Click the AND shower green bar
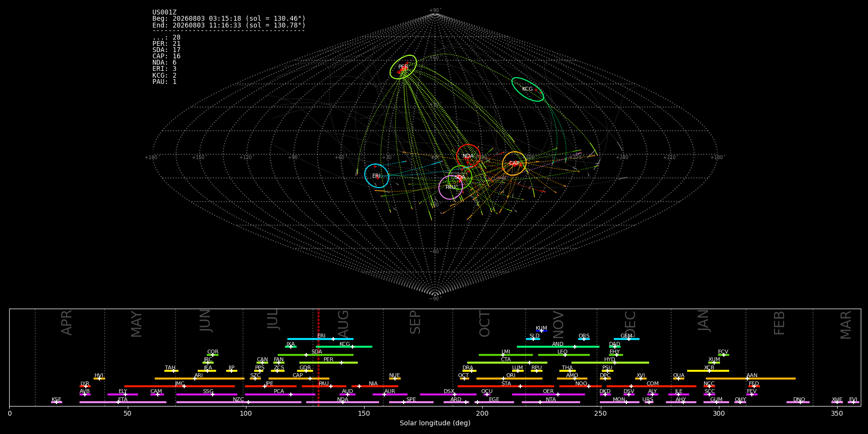Viewport: 868px width, 434px height. tap(558, 347)
